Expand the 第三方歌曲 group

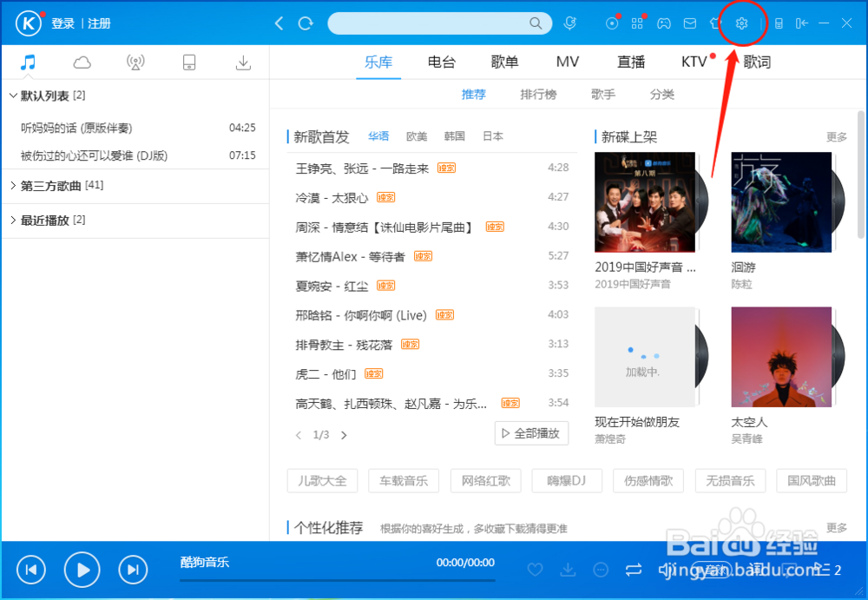(13, 186)
